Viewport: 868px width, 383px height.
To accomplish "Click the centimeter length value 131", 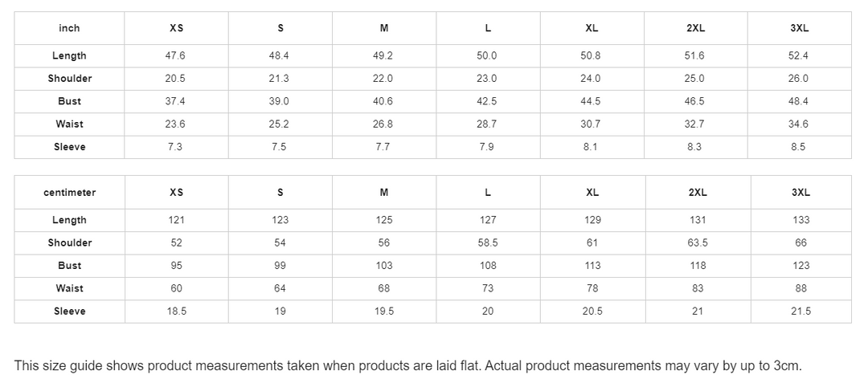I will pyautogui.click(x=698, y=220).
